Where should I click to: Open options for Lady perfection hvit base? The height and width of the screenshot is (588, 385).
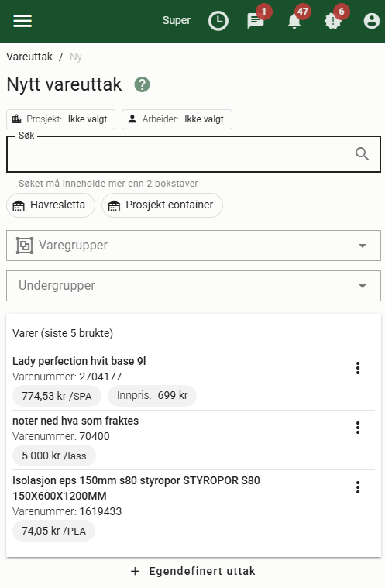pyautogui.click(x=358, y=368)
